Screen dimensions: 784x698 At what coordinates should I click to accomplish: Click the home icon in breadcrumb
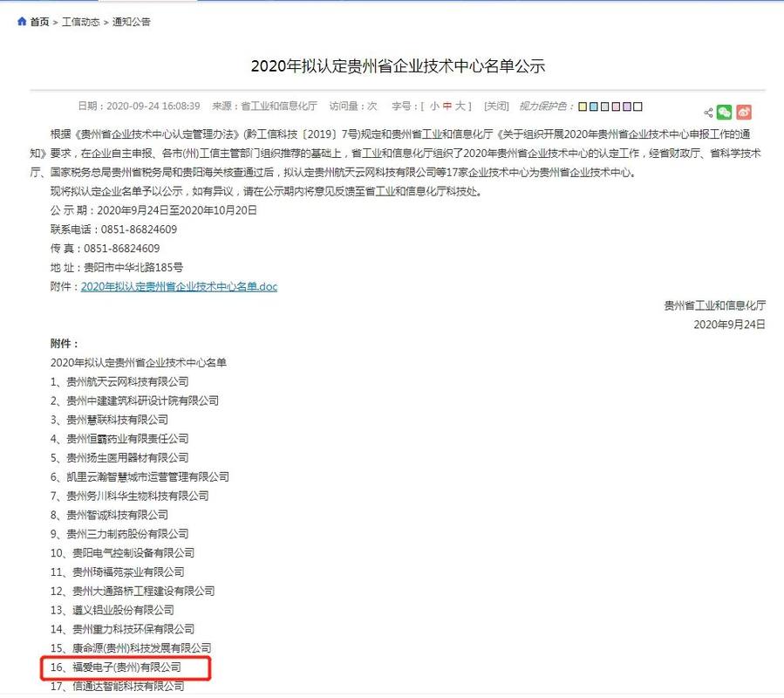point(22,22)
